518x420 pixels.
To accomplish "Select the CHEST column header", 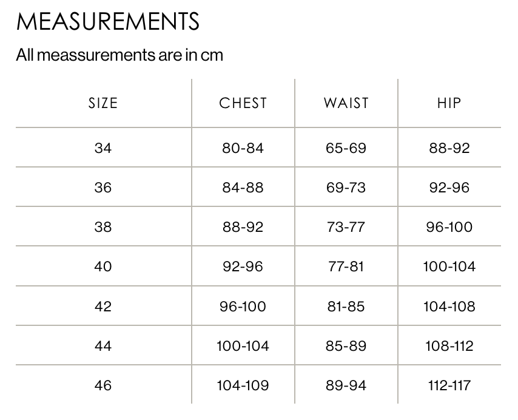I will point(243,103).
